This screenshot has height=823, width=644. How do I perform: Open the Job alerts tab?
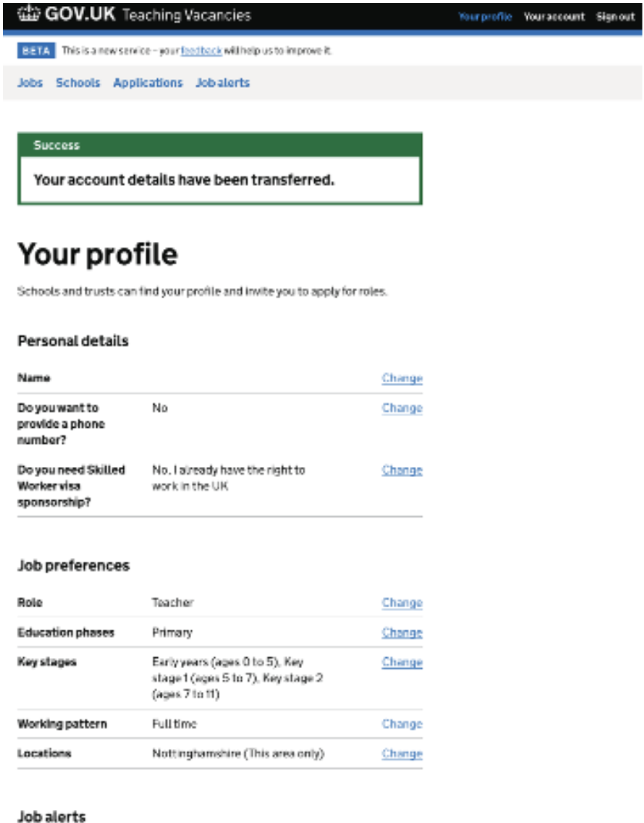tap(223, 83)
